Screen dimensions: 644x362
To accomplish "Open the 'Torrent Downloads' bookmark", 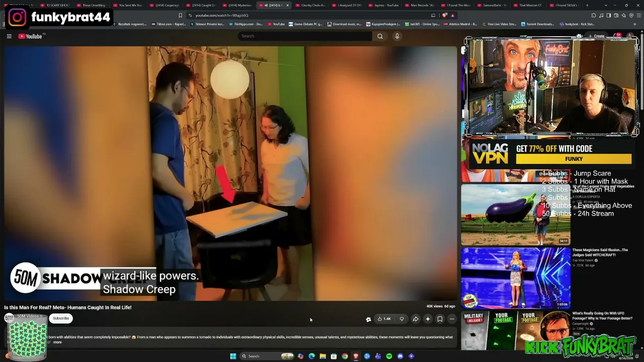I will (538, 24).
